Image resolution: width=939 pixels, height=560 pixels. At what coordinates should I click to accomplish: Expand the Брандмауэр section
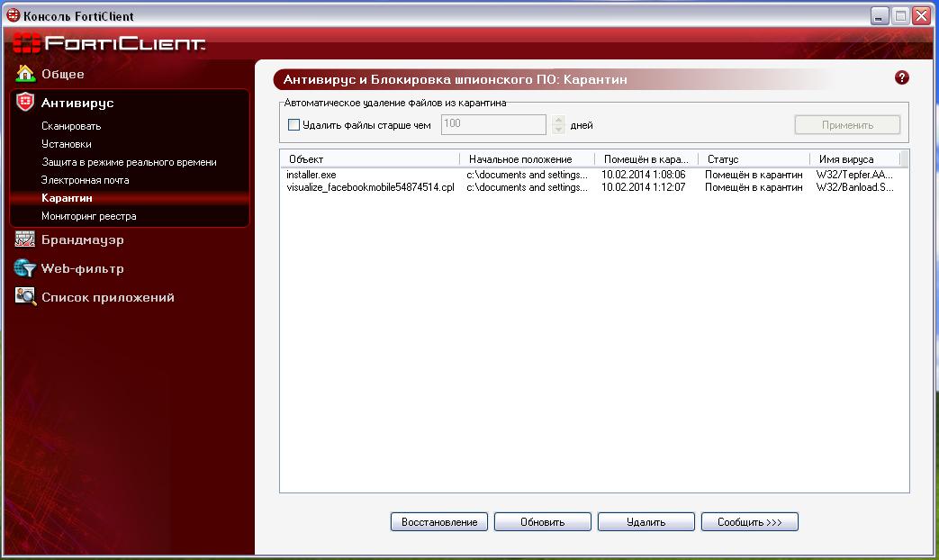pyautogui.click(x=83, y=239)
